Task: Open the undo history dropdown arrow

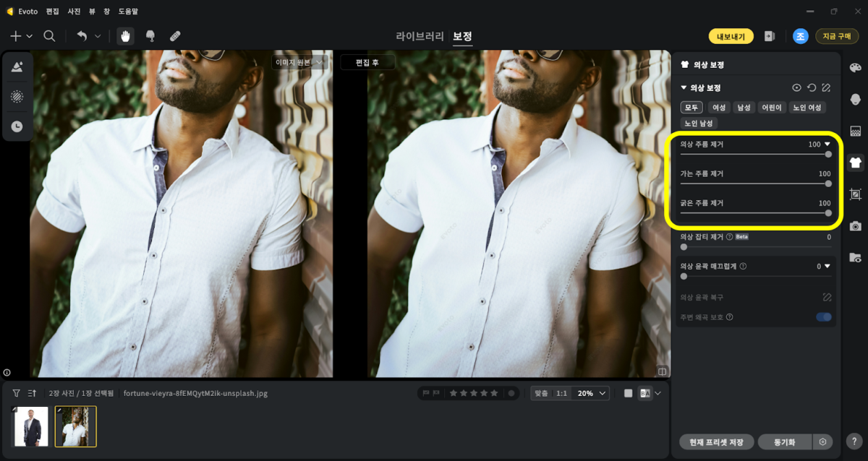Action: tap(98, 36)
